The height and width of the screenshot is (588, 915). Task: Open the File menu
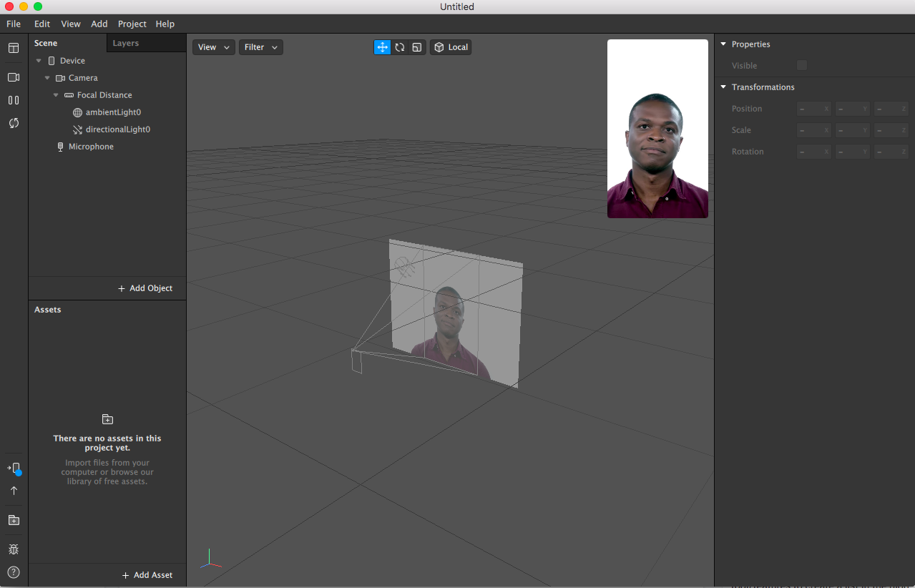pos(14,24)
